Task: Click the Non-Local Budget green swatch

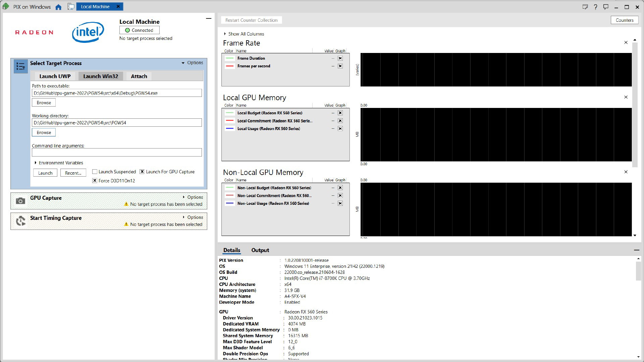Action: point(230,188)
